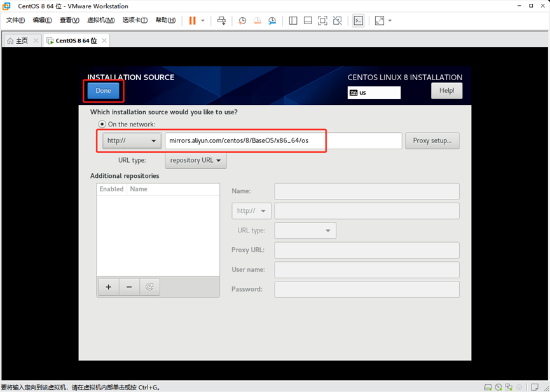The image size is (550, 392).
Task: Open the repository URL type dropdown
Action: [196, 160]
